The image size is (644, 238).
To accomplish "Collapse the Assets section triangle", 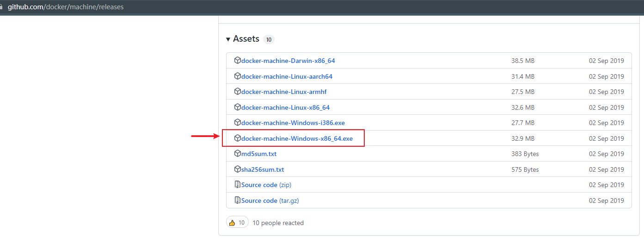I will tap(228, 39).
